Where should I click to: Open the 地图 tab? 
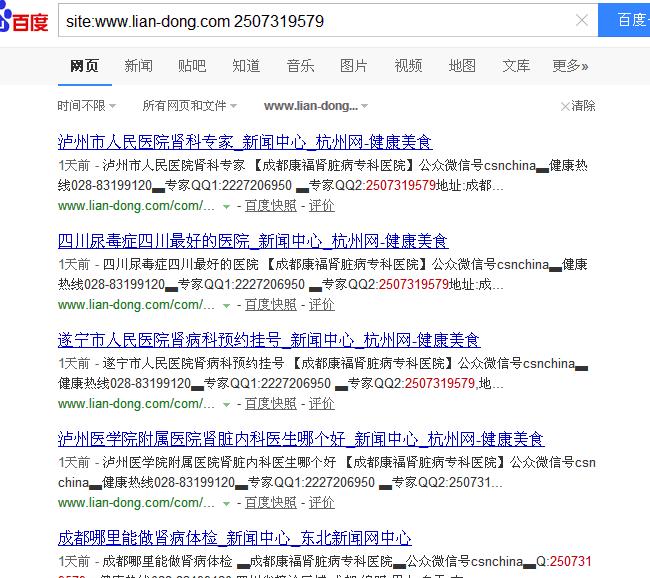462,66
